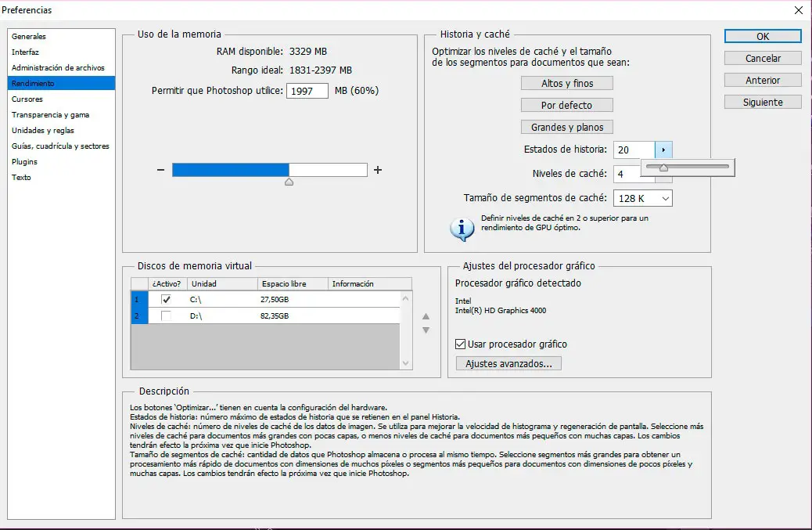Click the Niveles de caché field showing 4

[627, 174]
